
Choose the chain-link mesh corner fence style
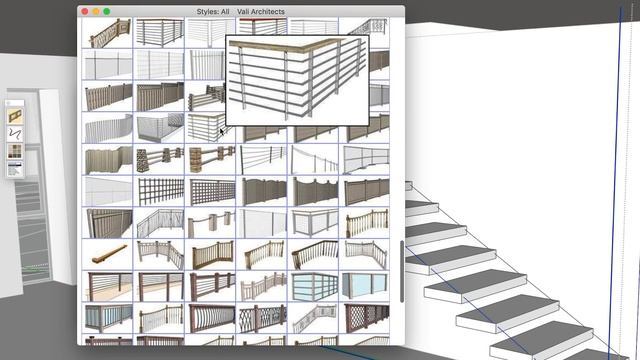[159, 128]
